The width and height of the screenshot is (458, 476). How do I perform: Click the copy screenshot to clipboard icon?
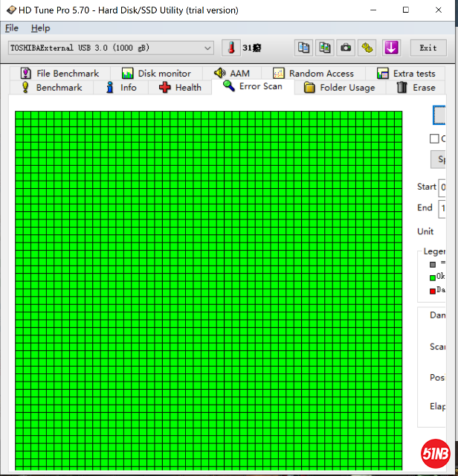click(324, 48)
